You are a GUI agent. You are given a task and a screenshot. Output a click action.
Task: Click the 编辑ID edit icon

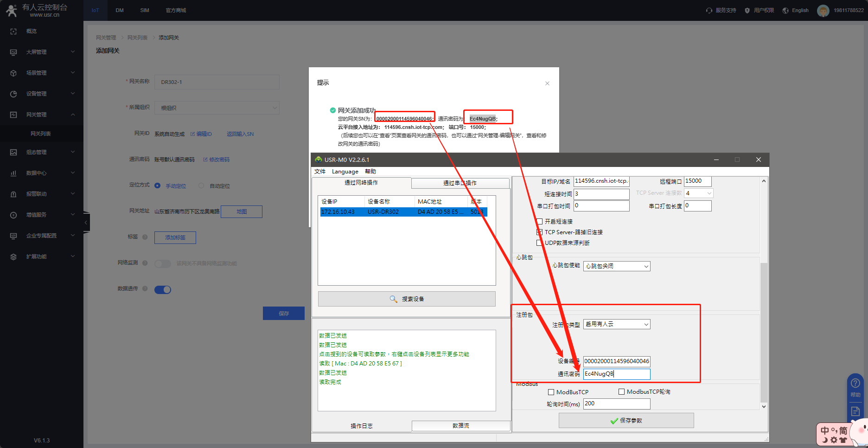point(192,134)
